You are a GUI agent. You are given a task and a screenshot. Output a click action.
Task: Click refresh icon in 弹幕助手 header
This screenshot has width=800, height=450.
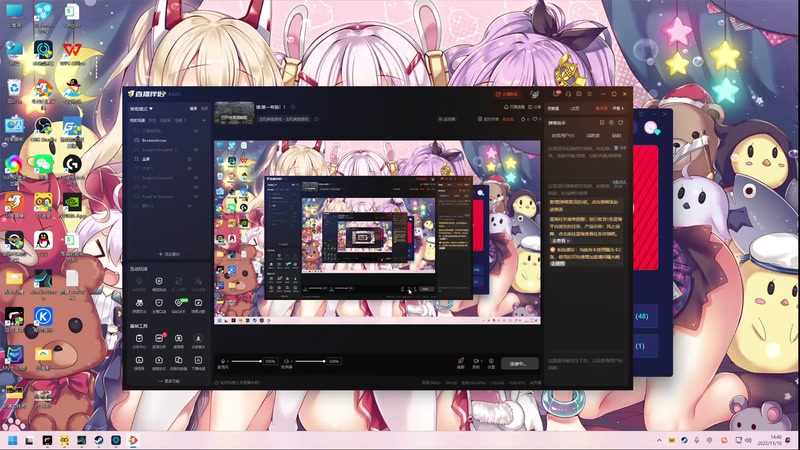[x=621, y=123]
